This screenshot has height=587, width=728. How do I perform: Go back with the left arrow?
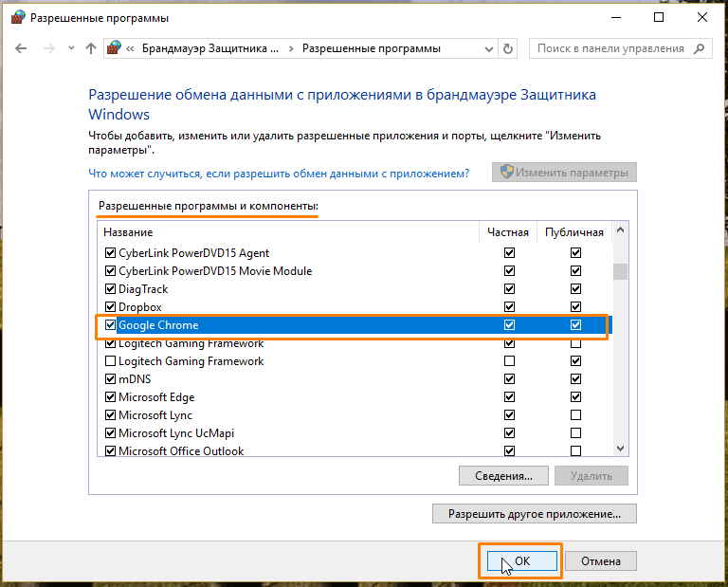(x=21, y=48)
